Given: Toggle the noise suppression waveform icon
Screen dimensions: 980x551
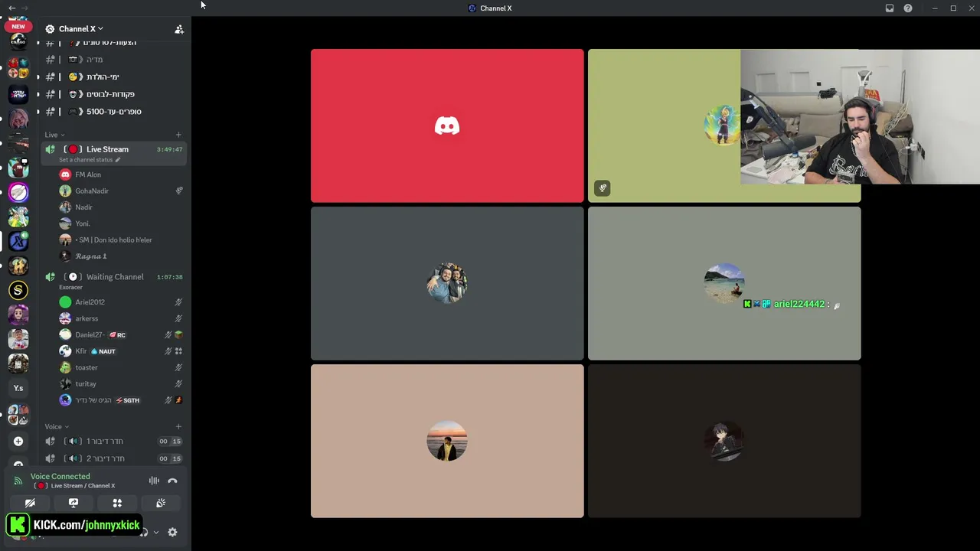Looking at the screenshot, I should pyautogui.click(x=154, y=481).
